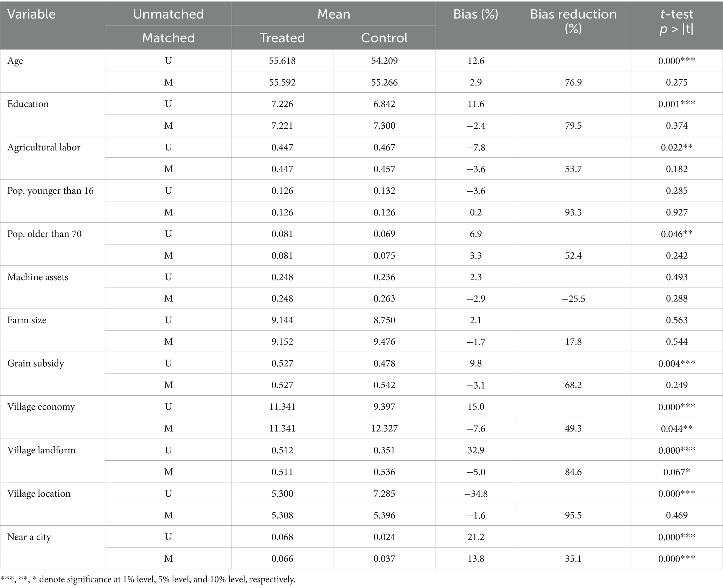Select the −25.5 bias reduction value
The height and width of the screenshot is (588, 723).
(573, 299)
